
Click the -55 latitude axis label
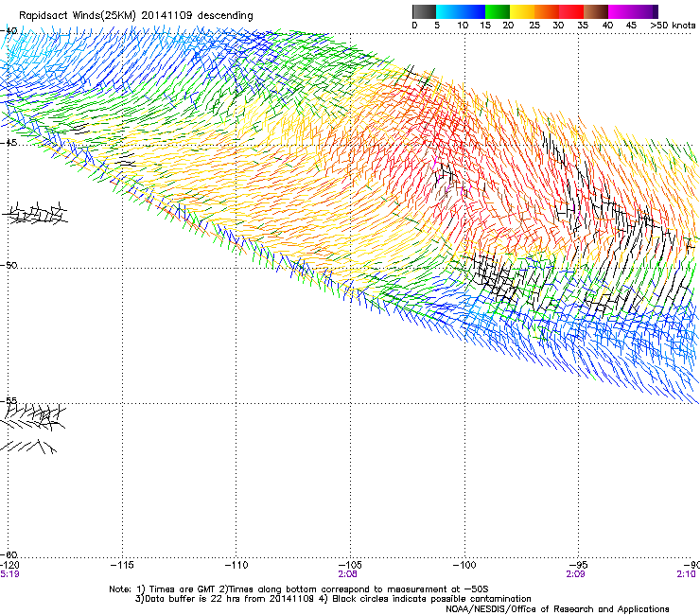(9, 400)
